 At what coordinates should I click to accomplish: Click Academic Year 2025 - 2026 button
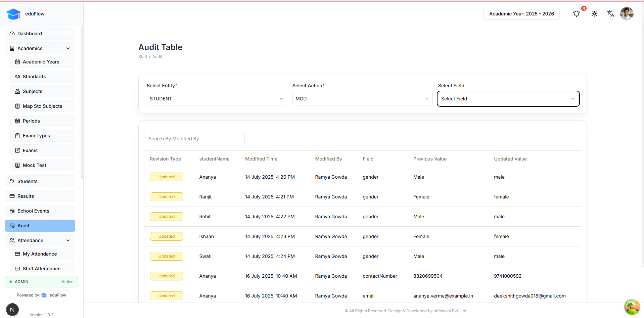click(x=521, y=14)
